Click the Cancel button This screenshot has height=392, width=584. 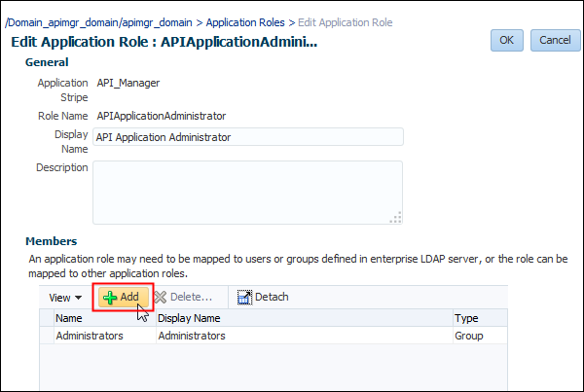coord(555,40)
